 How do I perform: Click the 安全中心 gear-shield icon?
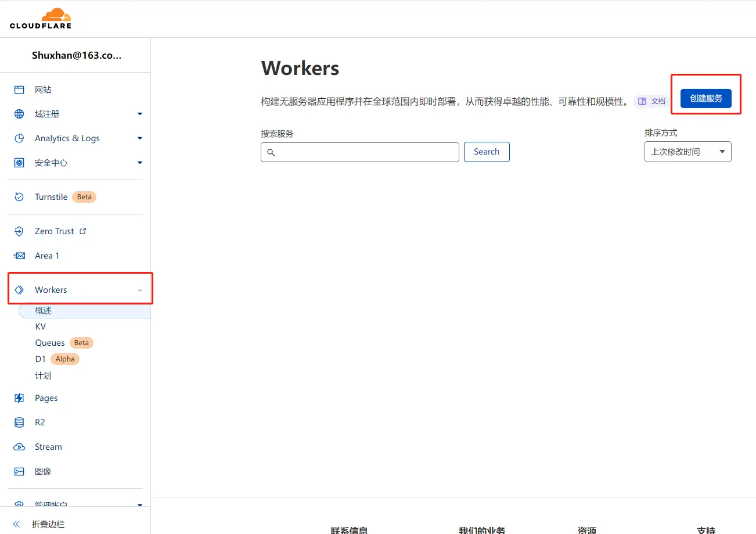click(19, 163)
